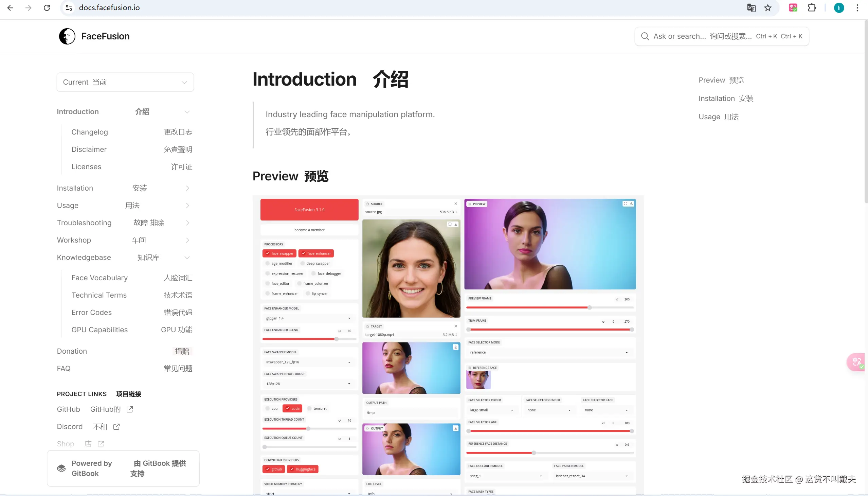Reload the page with browser refresh icon

point(47,7)
